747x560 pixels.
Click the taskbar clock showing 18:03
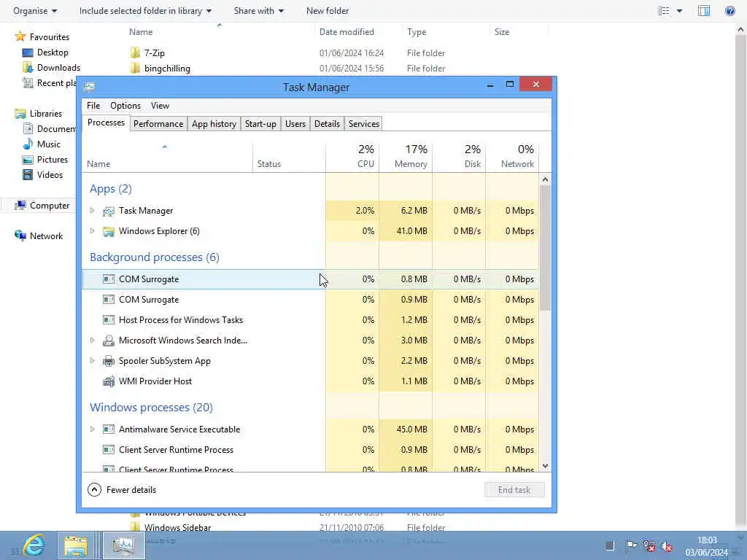tap(706, 546)
